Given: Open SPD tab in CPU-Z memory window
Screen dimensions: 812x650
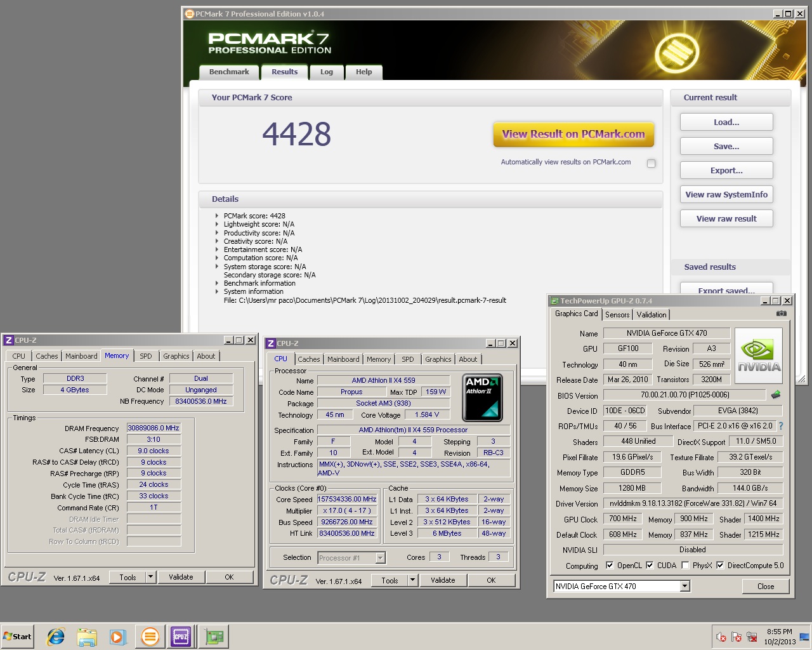Looking at the screenshot, I should 146,356.
